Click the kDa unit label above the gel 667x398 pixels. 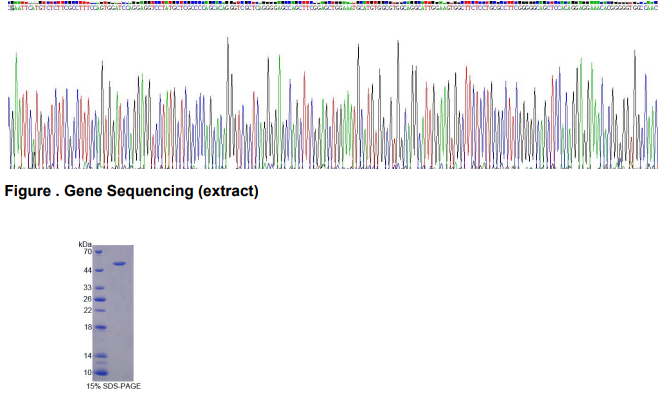pos(85,244)
